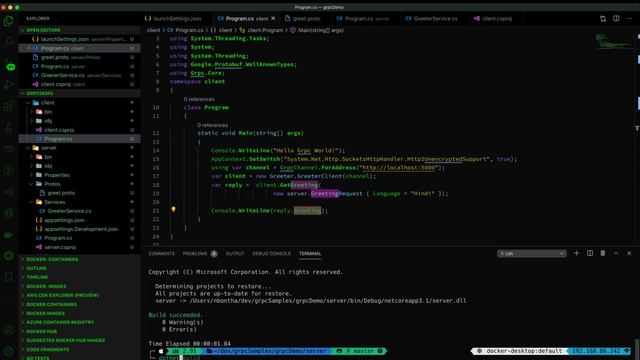Collapse the Services folder
The image size is (640, 360).
pos(80,202)
